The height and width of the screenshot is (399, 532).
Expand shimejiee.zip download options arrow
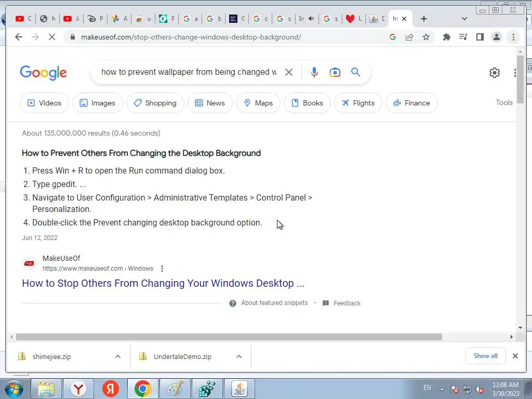coord(118,356)
